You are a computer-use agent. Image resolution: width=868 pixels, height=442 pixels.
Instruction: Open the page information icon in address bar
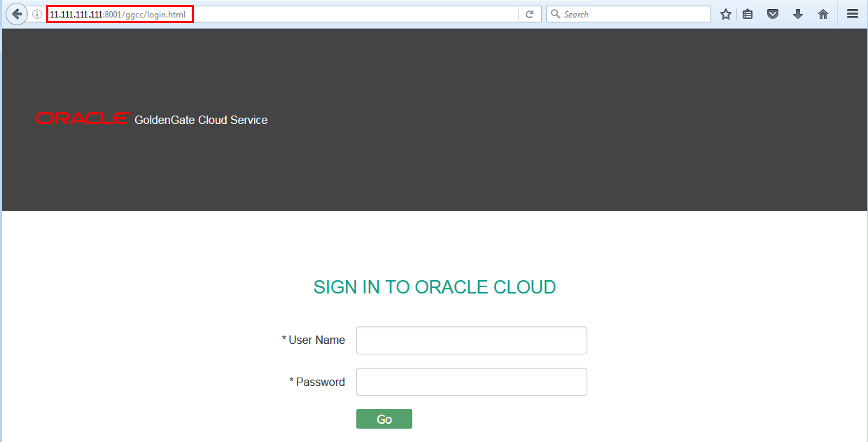pos(36,13)
